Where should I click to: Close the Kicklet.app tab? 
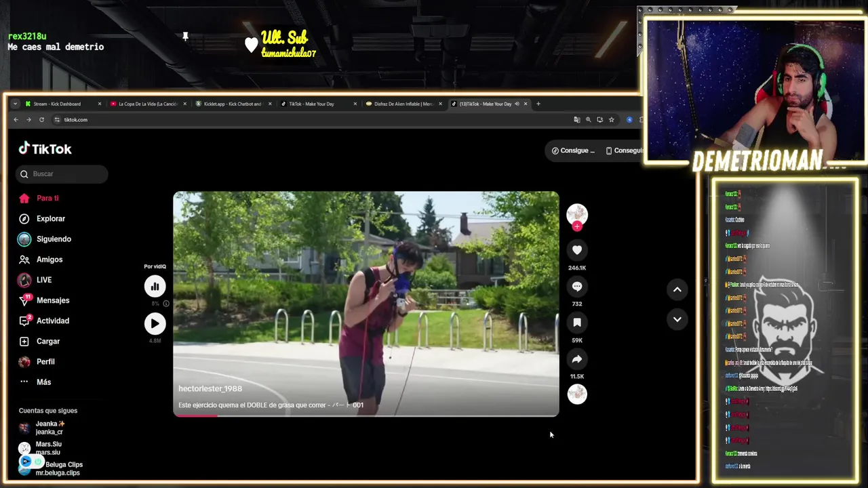(270, 104)
